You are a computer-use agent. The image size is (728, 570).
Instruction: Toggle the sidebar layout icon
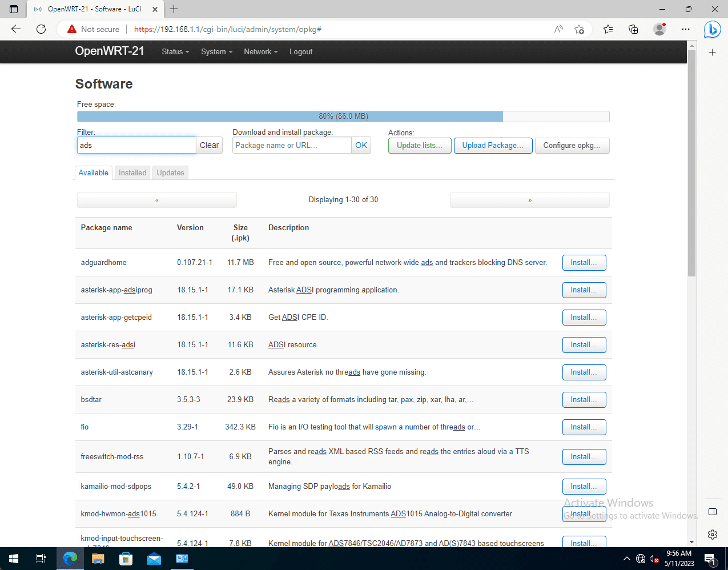[713, 511]
